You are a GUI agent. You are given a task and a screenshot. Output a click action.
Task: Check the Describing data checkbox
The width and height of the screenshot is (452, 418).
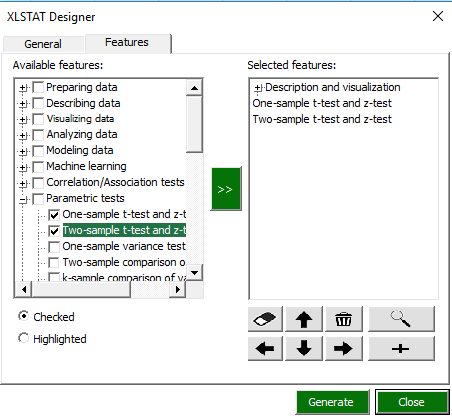tap(38, 103)
